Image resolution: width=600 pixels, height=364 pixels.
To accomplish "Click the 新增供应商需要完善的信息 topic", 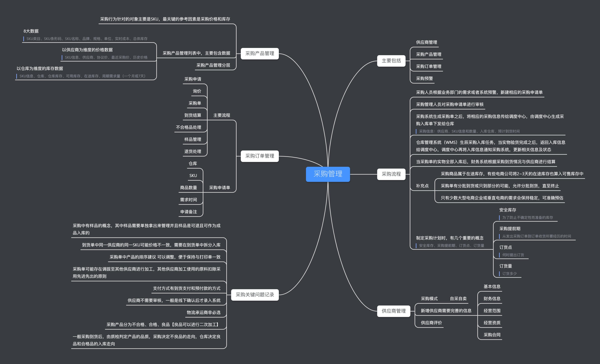I will pyautogui.click(x=446, y=311).
